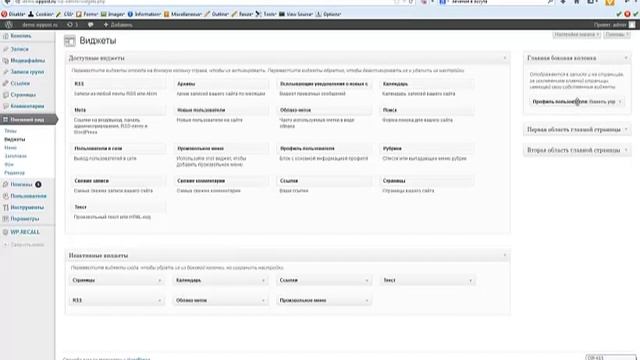
Task: Select available Поиск widget
Action: (427, 110)
